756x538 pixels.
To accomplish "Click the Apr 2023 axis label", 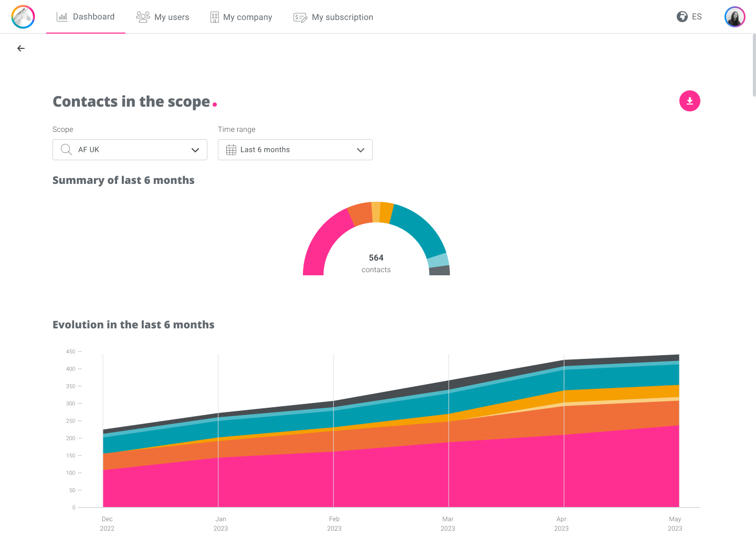I will coord(561,524).
